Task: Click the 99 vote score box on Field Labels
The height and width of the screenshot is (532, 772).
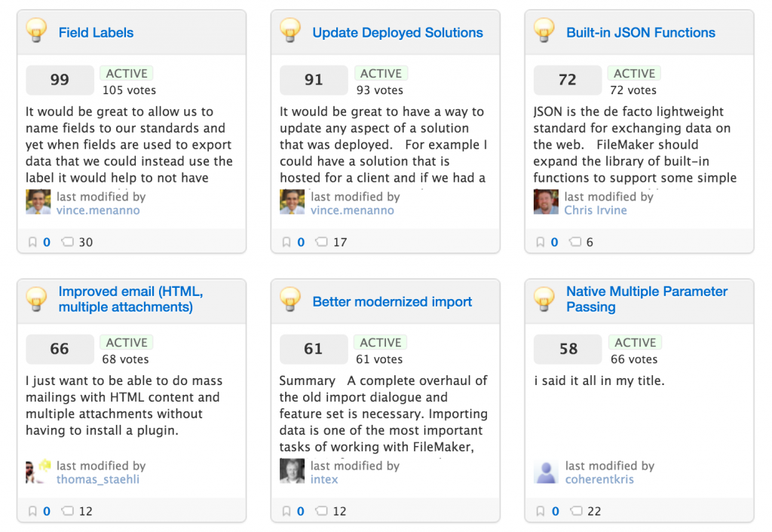Action: [x=60, y=80]
